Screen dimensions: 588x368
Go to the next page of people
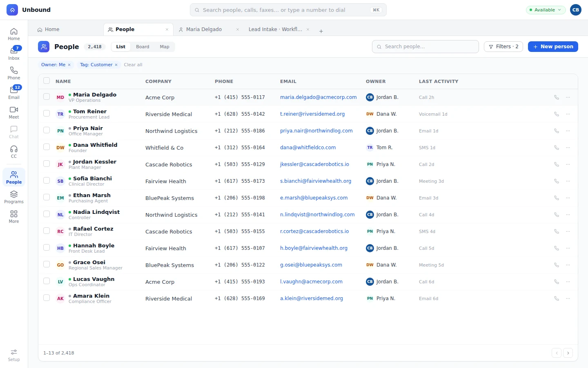tap(568, 353)
